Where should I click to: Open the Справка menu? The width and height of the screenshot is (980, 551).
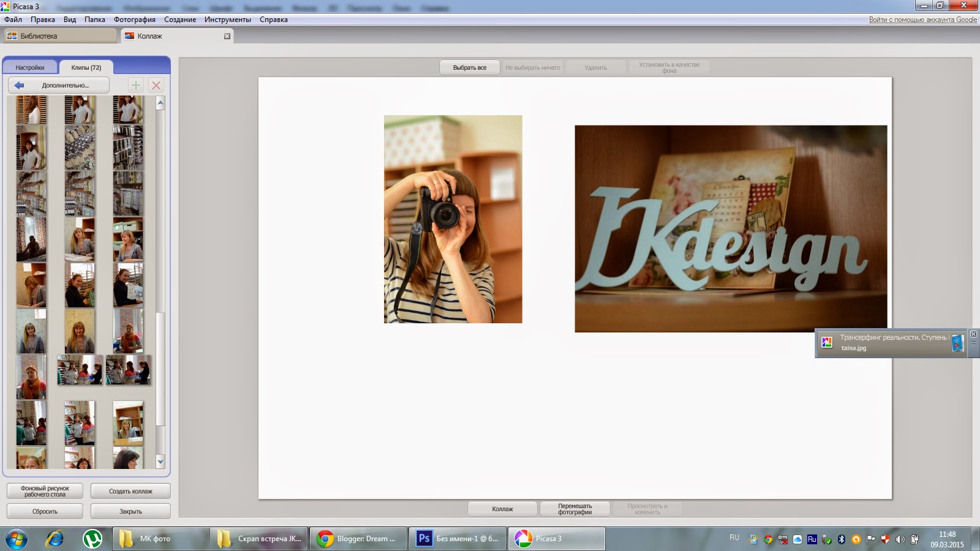coord(274,20)
